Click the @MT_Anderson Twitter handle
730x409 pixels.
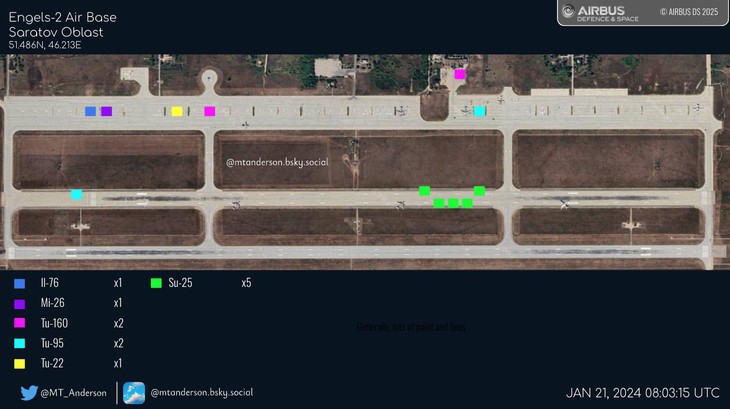click(x=74, y=393)
